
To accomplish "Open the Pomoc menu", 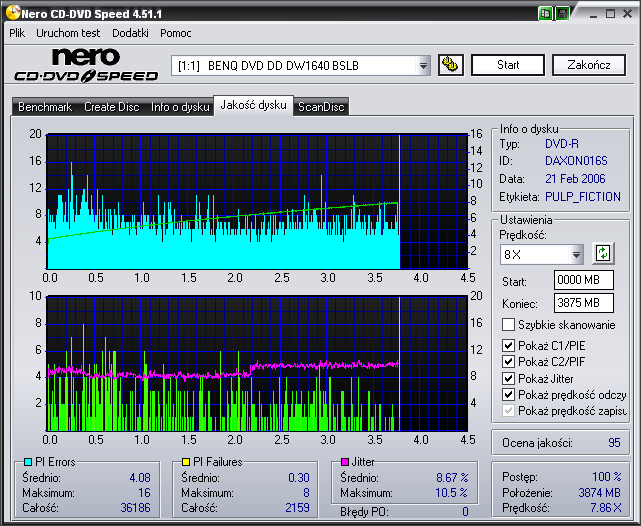I will coord(176,33).
